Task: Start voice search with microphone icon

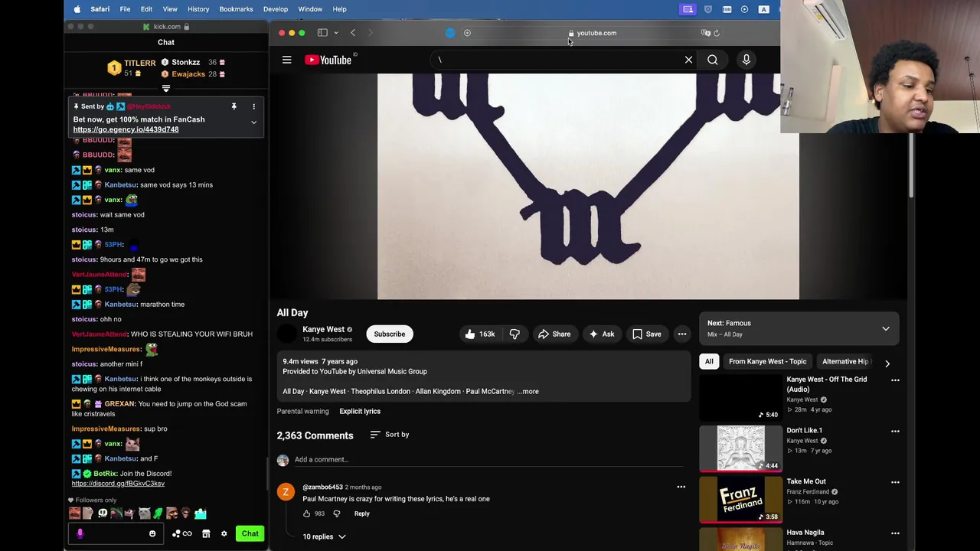Action: click(746, 60)
